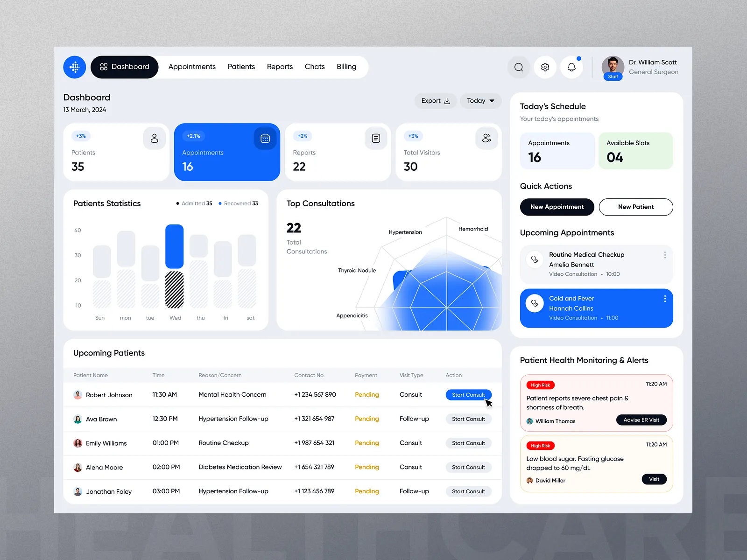The width and height of the screenshot is (747, 560).
Task: Open the Today date filter dropdown
Action: [480, 101]
